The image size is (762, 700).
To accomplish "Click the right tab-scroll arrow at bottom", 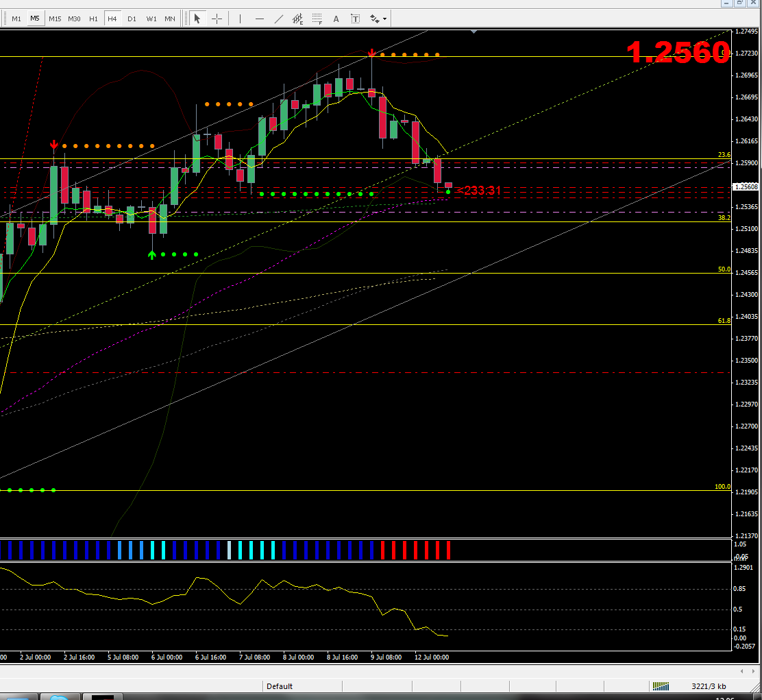I will pos(754,671).
